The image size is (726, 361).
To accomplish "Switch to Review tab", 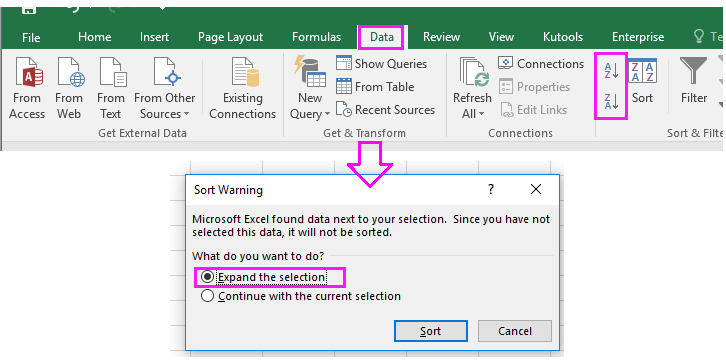I will (x=441, y=37).
